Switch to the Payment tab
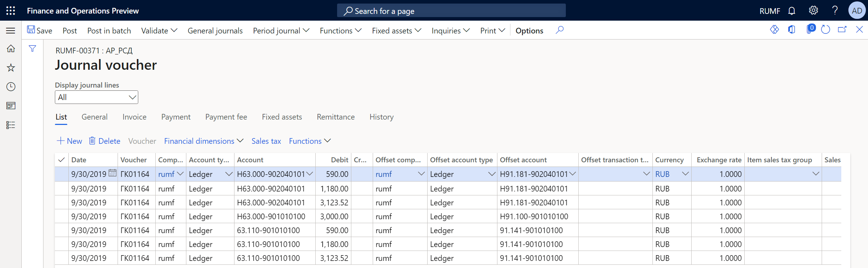The height and width of the screenshot is (268, 868). [176, 117]
